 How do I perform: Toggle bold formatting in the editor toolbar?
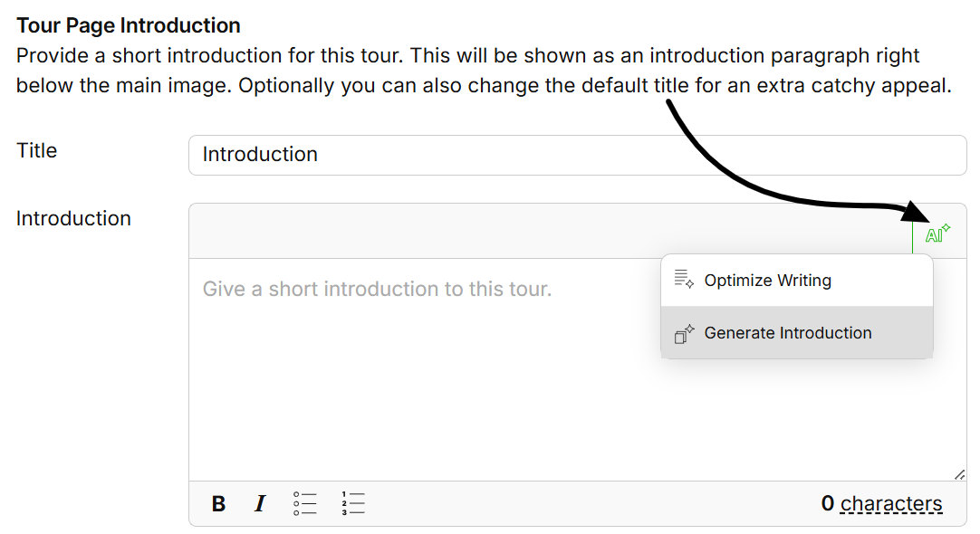pos(218,504)
